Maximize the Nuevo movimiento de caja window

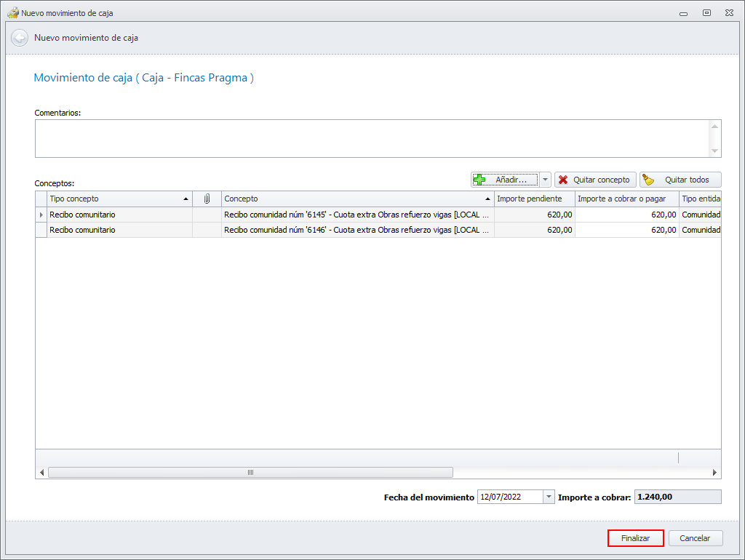pyautogui.click(x=706, y=13)
